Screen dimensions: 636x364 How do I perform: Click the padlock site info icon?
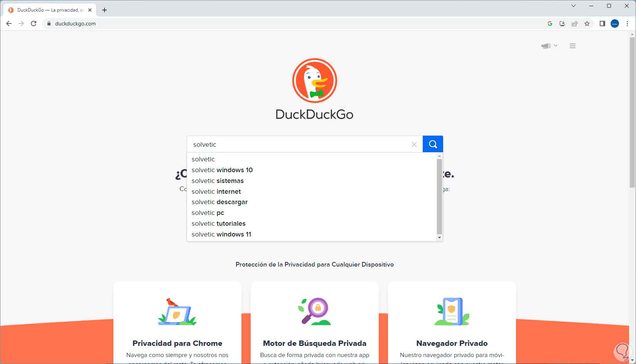coord(49,23)
